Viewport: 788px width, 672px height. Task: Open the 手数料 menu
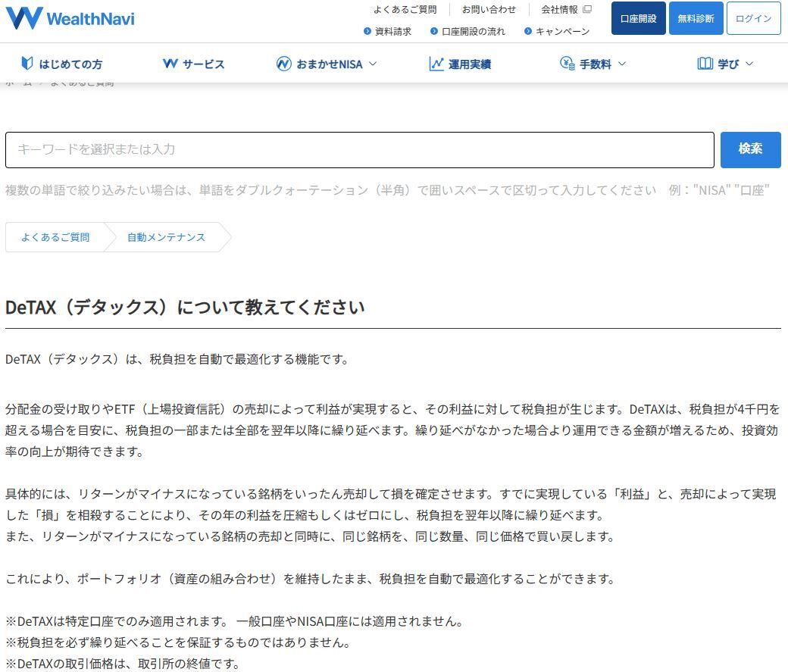point(593,64)
